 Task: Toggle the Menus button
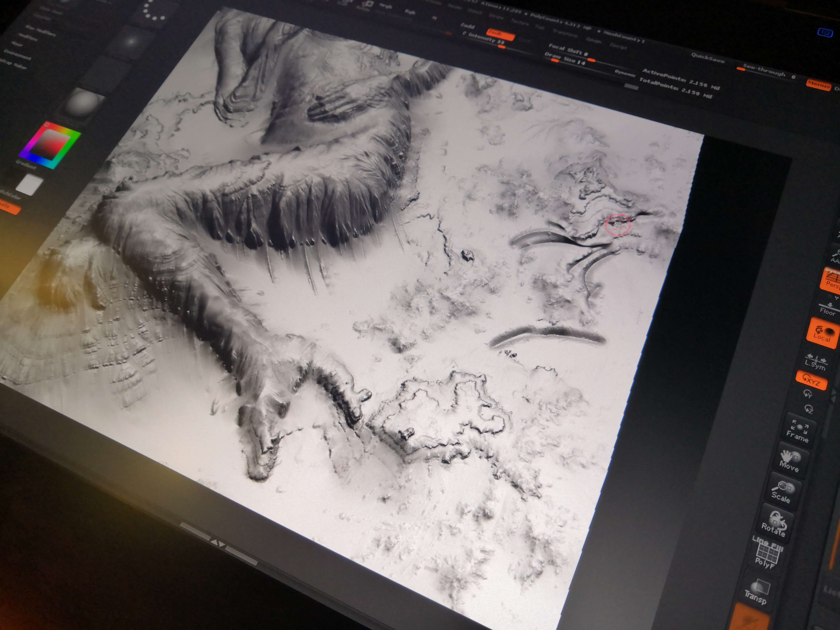pyautogui.click(x=819, y=85)
